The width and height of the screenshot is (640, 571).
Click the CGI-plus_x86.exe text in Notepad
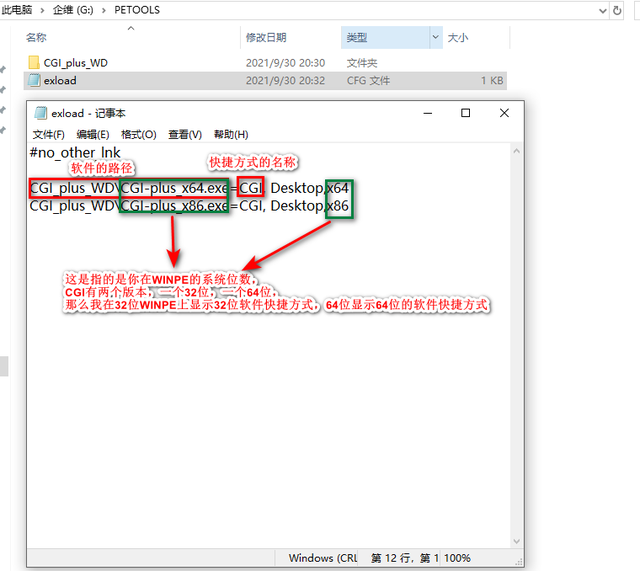[174, 206]
